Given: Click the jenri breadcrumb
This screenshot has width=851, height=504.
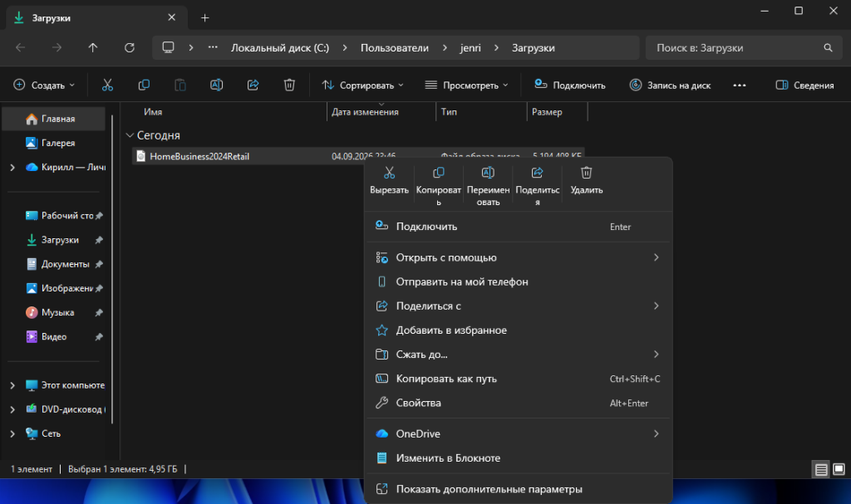Looking at the screenshot, I should point(470,47).
